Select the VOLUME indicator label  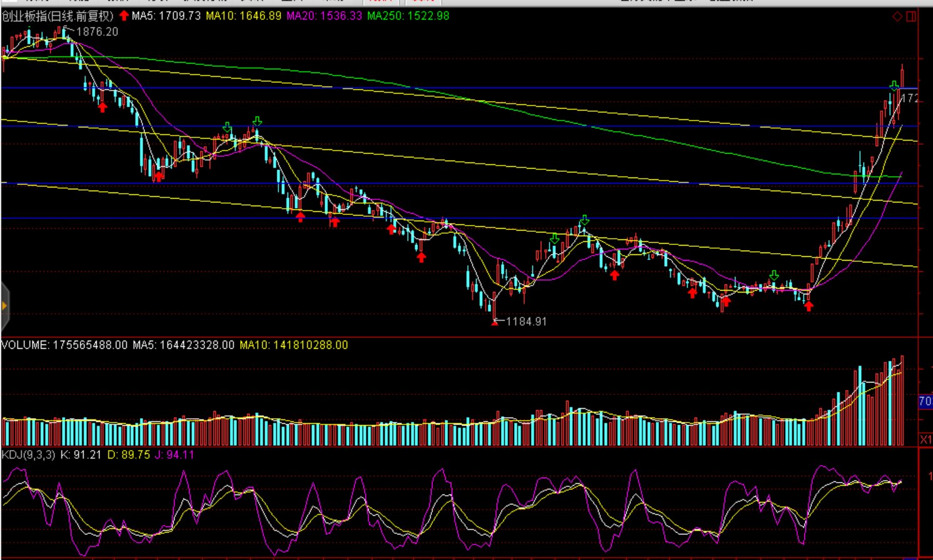25,345
